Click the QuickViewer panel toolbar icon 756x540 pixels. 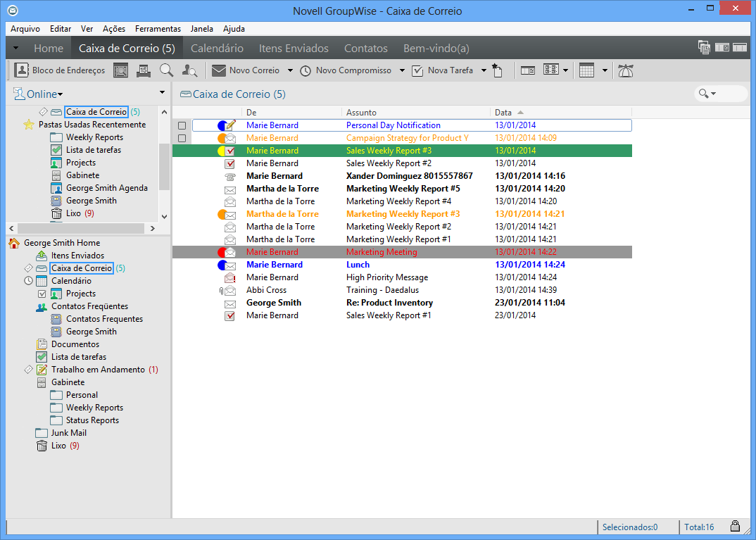point(528,70)
